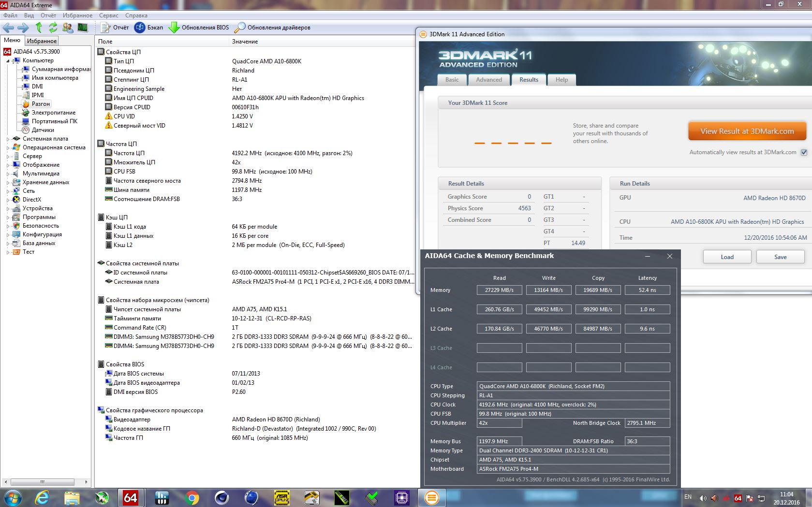Image resolution: width=812 pixels, height=507 pixels.
Task: Switch to the Help tab in 3DMark
Action: click(x=561, y=80)
